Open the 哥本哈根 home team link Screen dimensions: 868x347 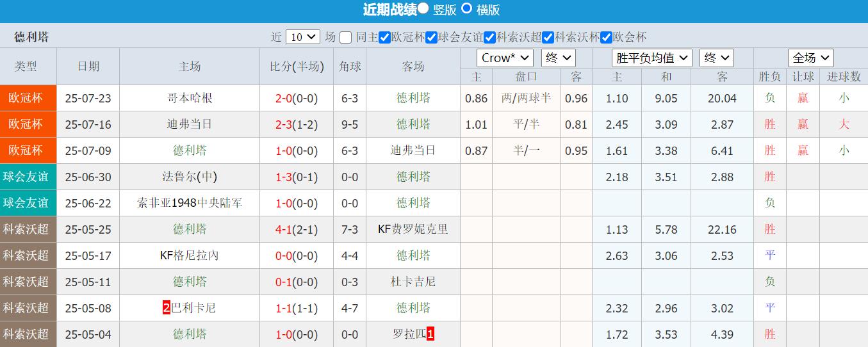click(190, 98)
